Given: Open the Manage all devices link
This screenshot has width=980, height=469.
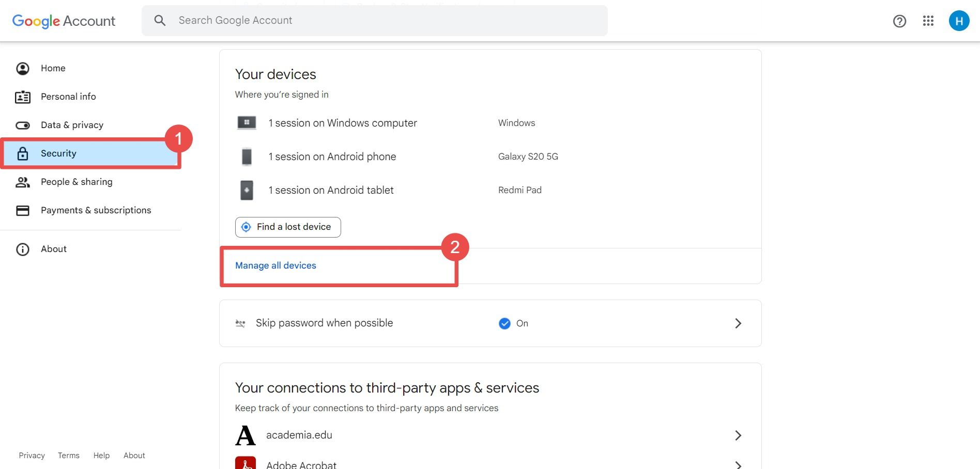Looking at the screenshot, I should (275, 265).
